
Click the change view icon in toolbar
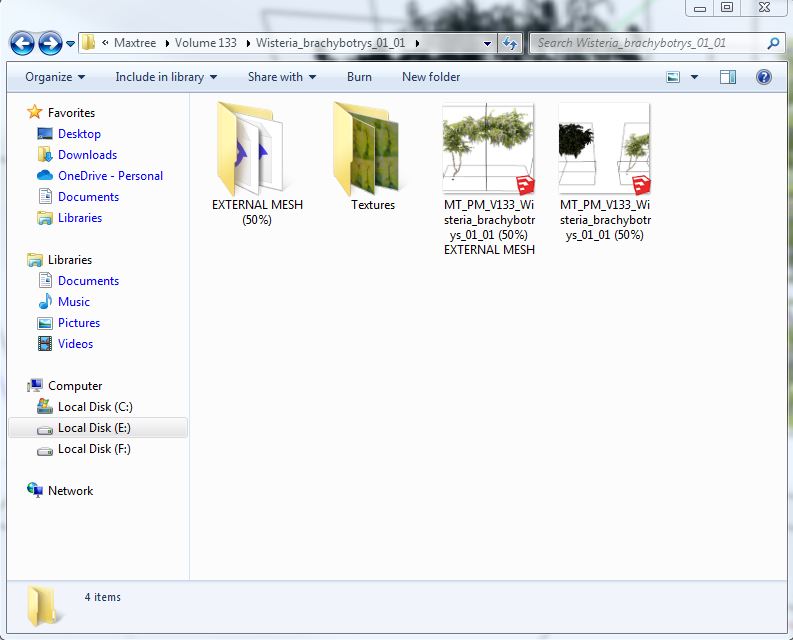pyautogui.click(x=674, y=77)
